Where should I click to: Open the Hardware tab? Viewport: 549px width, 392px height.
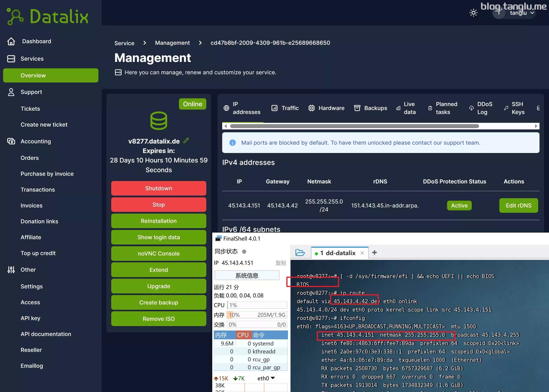[x=326, y=108]
